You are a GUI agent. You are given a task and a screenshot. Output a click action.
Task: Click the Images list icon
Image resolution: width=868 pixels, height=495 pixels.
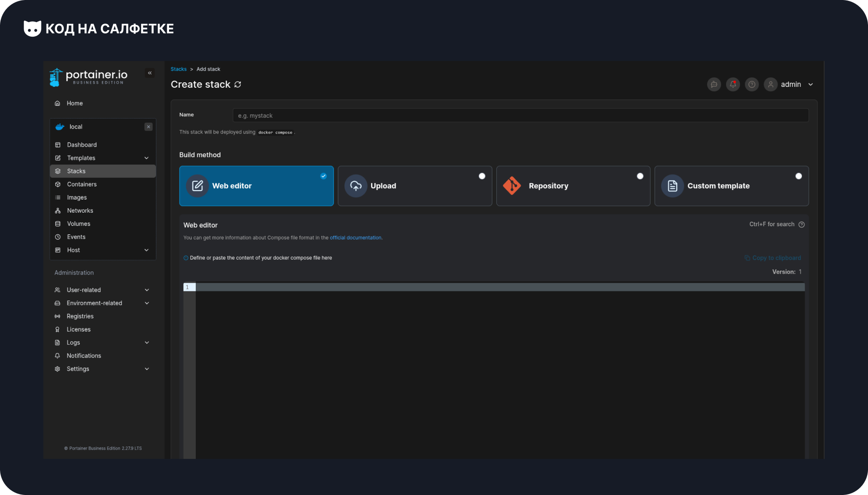click(58, 197)
